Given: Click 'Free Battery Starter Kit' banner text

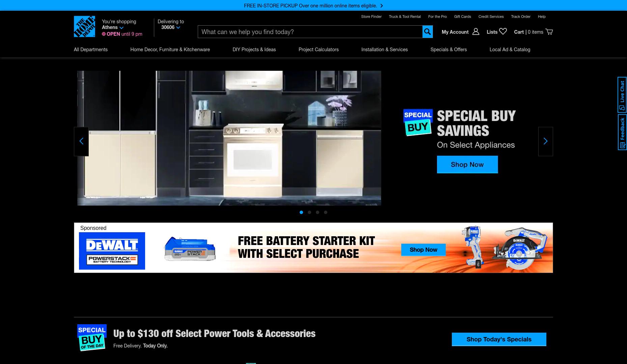Looking at the screenshot, I should (306, 247).
